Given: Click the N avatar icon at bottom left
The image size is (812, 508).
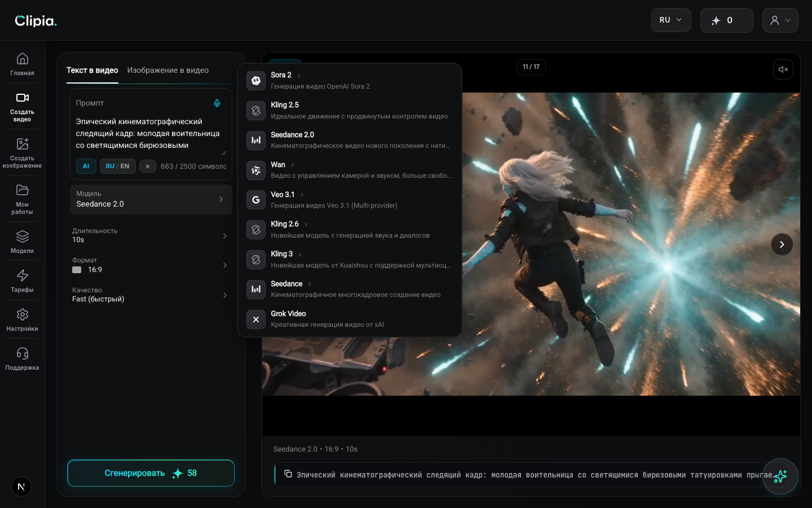Looking at the screenshot, I should tap(21, 487).
